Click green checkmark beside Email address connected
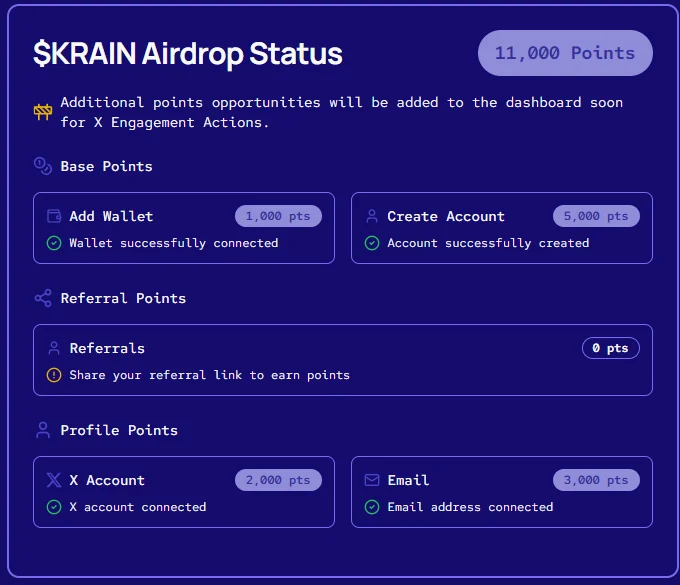 [x=372, y=507]
